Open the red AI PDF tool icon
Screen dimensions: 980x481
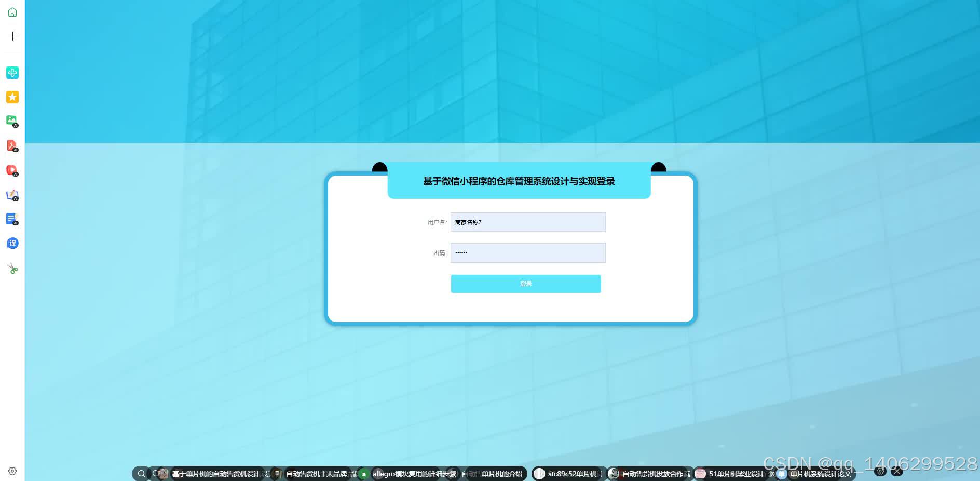click(x=12, y=145)
